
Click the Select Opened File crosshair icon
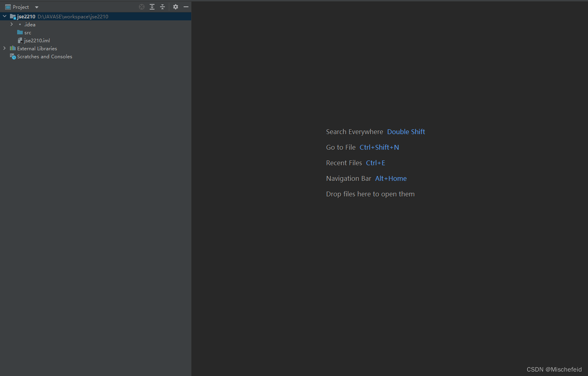[142, 7]
